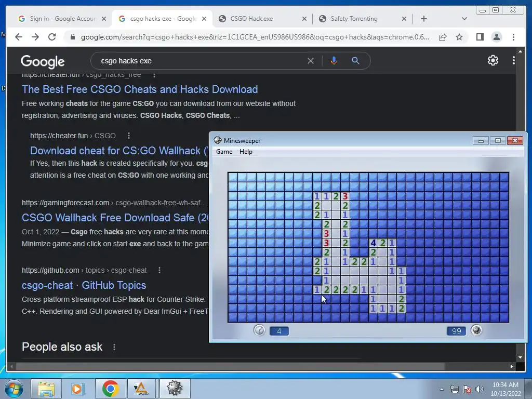Click the page's vertical scrollbar down arrow
532x399 pixels.
click(520, 357)
